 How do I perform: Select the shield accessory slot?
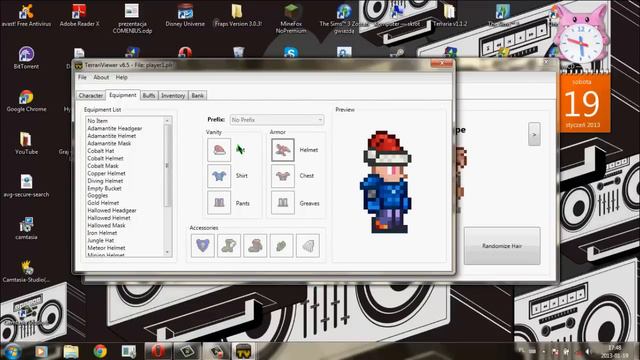click(202, 246)
